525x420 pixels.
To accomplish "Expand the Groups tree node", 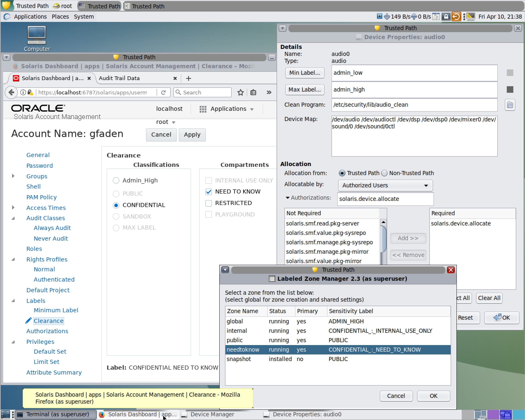I will pyautogui.click(x=13, y=176).
